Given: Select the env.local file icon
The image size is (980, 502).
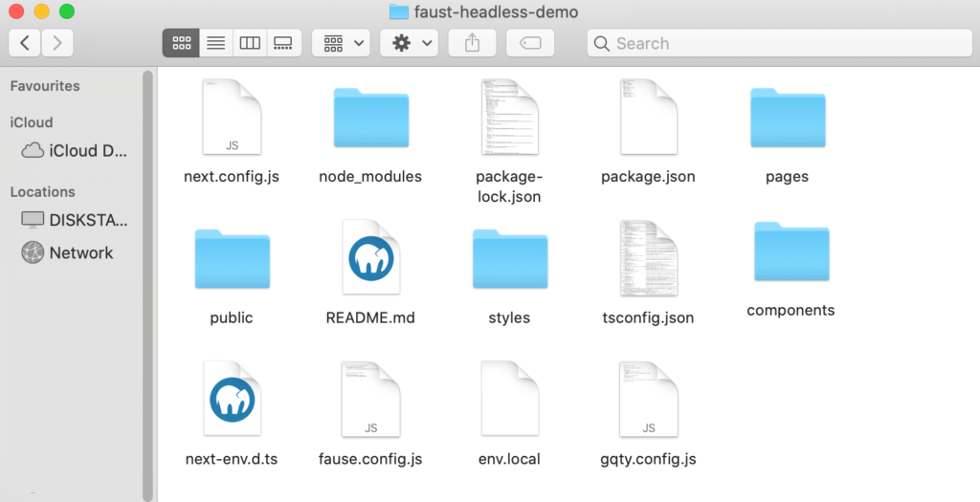Looking at the screenshot, I should [x=510, y=399].
